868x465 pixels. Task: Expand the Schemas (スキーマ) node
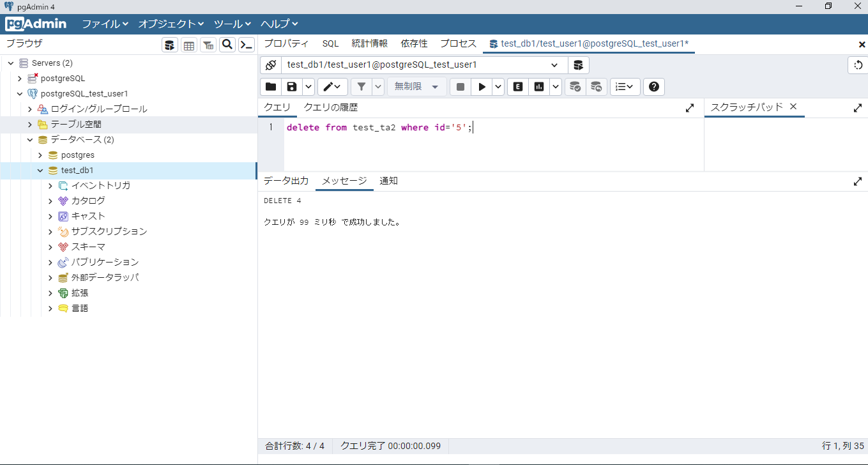coord(50,247)
